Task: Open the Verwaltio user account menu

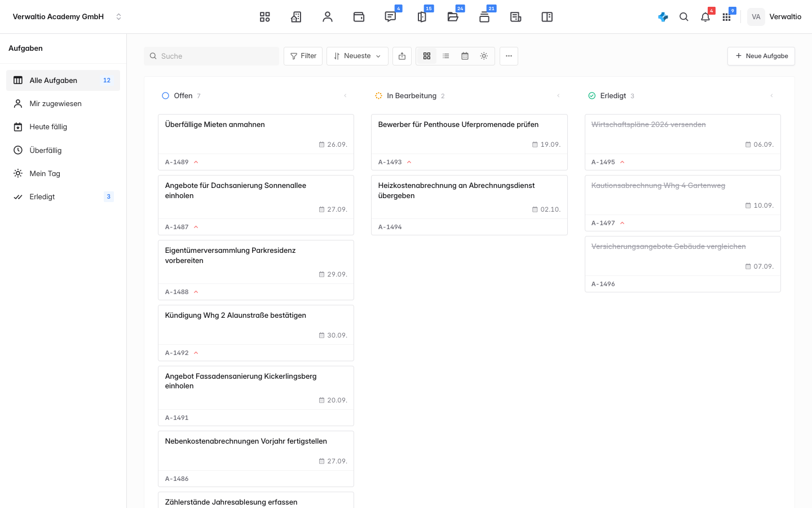Action: tap(775, 17)
